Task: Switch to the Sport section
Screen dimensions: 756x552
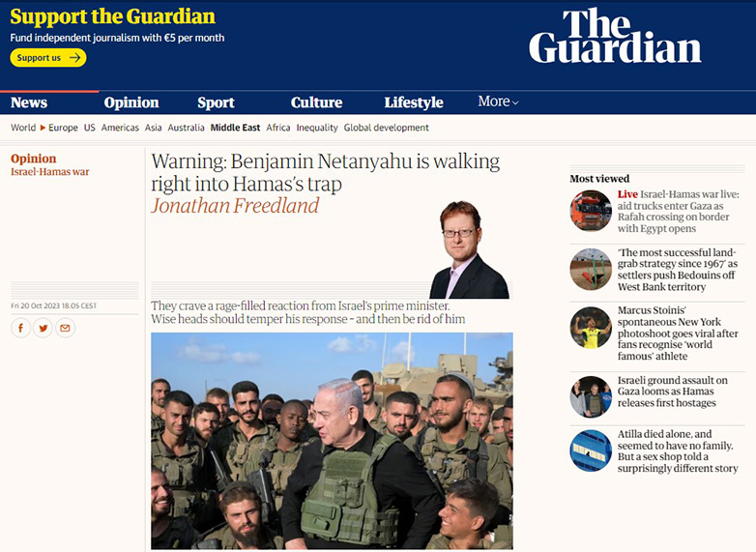Action: 216,102
